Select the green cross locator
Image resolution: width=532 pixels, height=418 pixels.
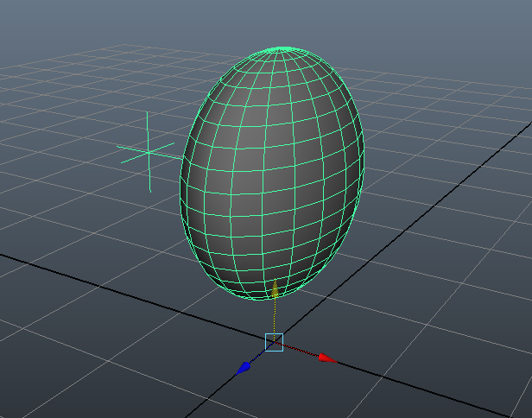tap(149, 153)
